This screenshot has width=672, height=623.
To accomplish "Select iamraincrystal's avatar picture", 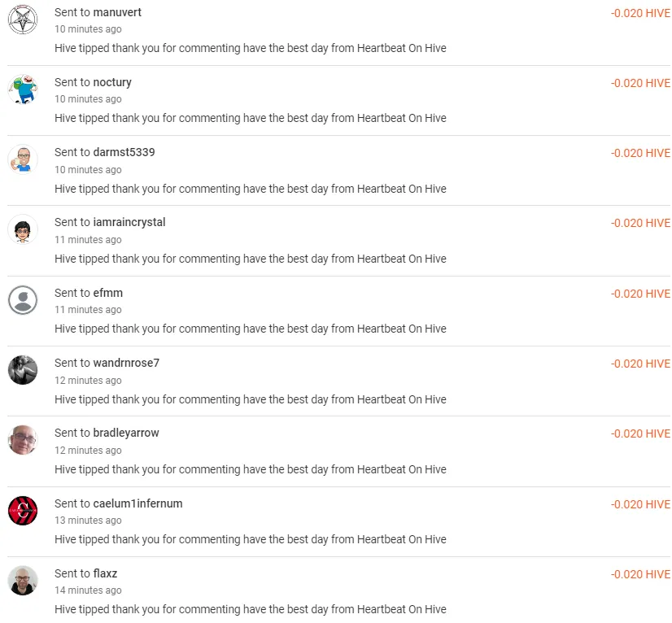I will [23, 229].
